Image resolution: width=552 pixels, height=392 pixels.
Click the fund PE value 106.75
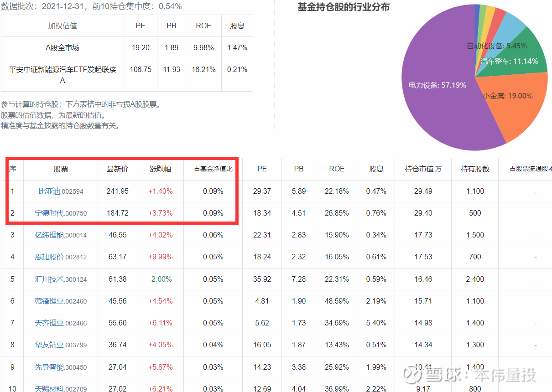[x=141, y=70]
